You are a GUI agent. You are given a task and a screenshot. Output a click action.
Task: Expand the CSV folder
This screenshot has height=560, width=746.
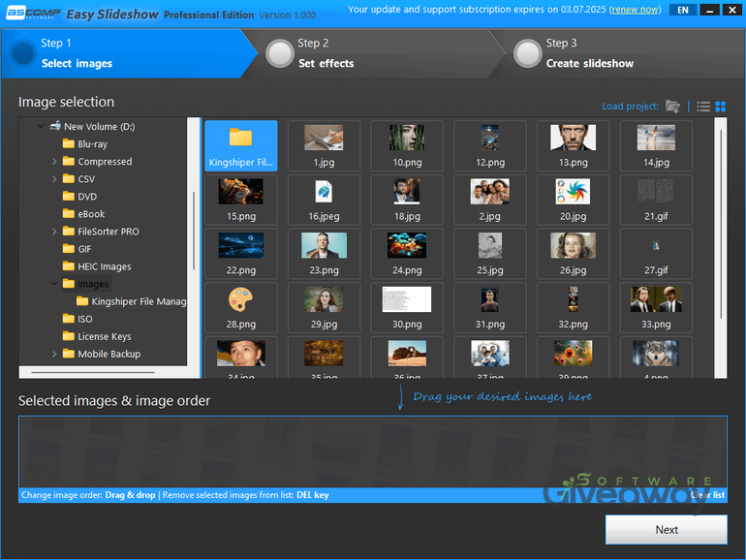click(x=54, y=179)
